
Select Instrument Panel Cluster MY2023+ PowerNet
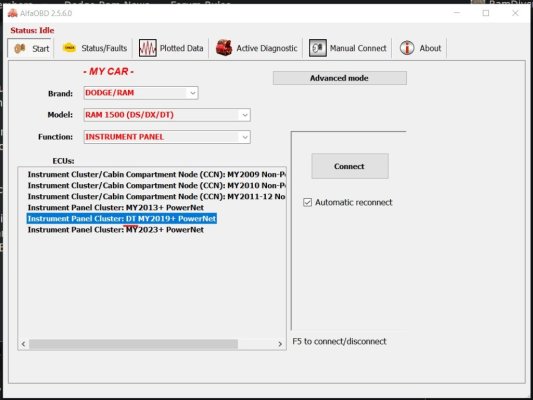pos(116,230)
